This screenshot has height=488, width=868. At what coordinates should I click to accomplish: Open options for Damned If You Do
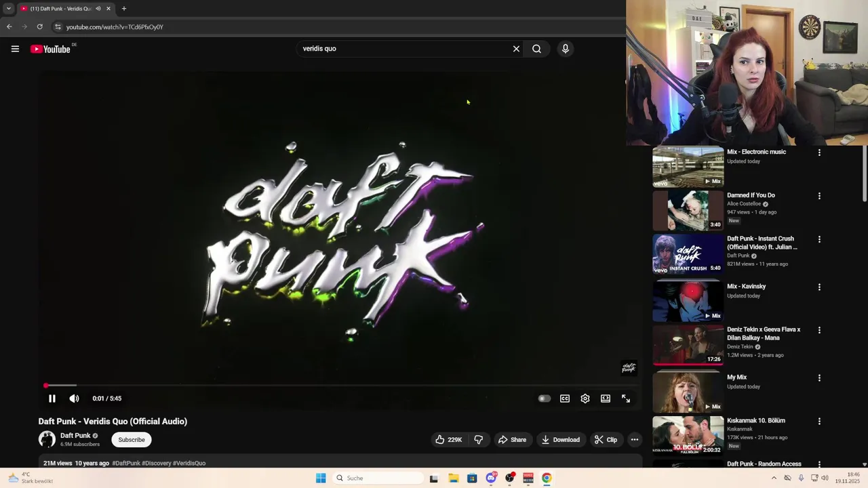pyautogui.click(x=819, y=196)
